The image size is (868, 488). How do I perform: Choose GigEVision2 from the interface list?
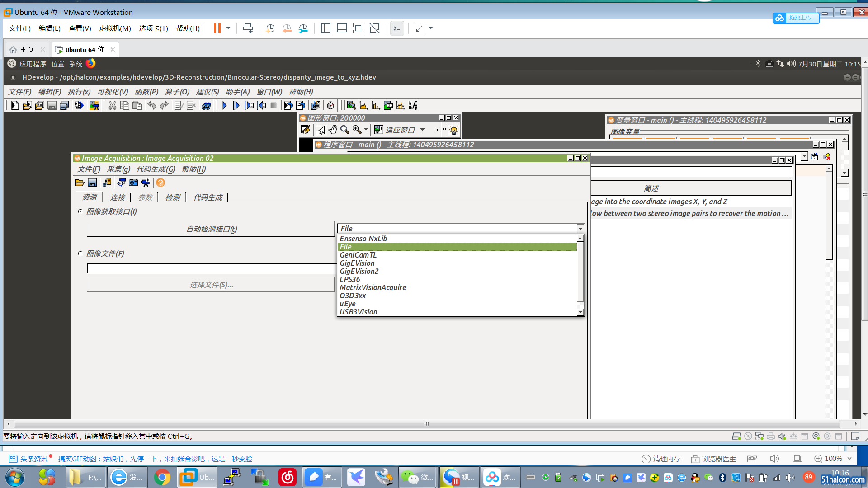(x=457, y=271)
